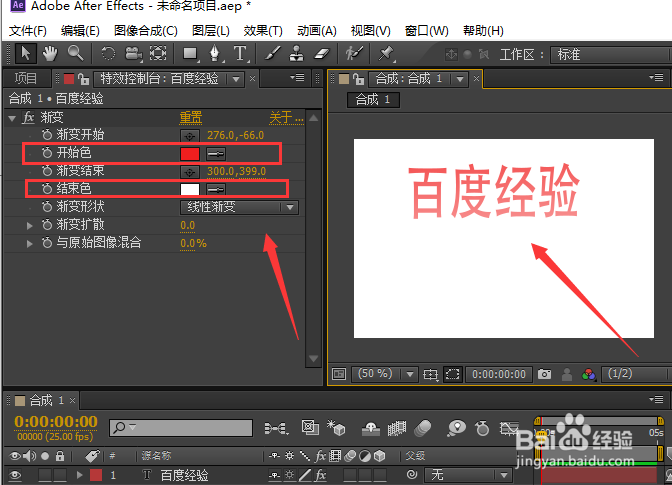Open the 工作区 标准 workspace dropdown

click(610, 55)
